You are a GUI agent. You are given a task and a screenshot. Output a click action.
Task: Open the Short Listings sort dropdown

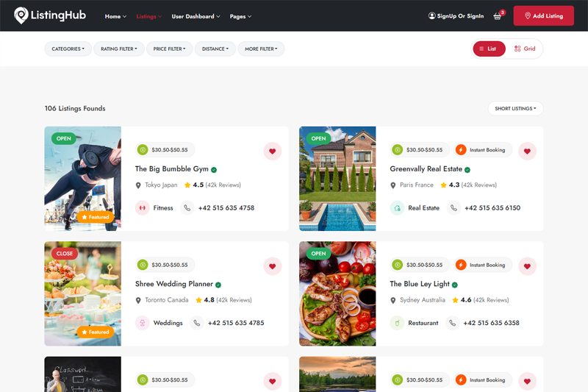coord(515,108)
